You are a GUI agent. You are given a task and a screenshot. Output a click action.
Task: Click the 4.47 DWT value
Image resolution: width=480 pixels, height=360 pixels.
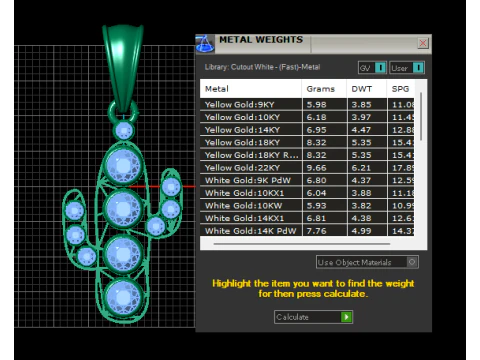click(361, 130)
